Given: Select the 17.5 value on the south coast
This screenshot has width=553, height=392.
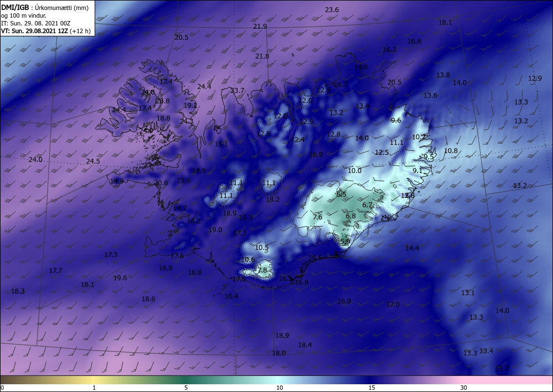Looking at the screenshot, I should [239, 279].
